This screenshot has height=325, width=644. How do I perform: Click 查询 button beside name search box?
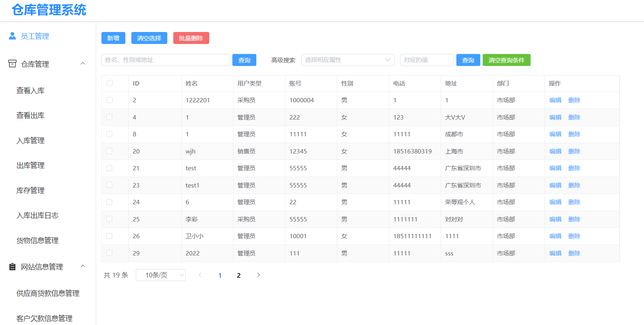point(244,60)
